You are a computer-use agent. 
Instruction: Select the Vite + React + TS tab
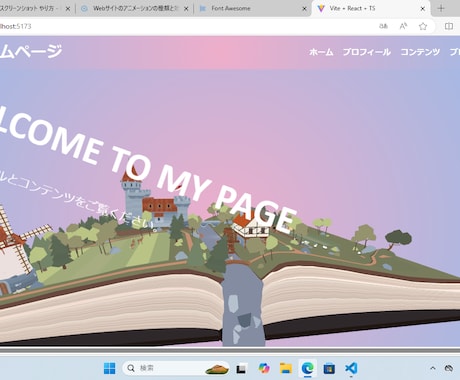370,9
